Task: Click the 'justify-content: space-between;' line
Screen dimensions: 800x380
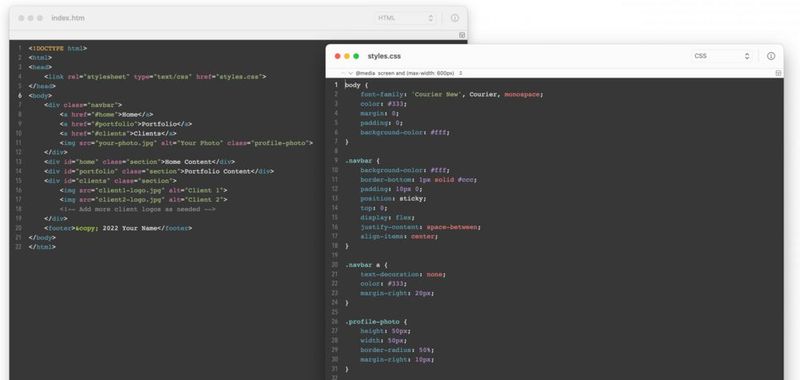Action: (x=421, y=227)
